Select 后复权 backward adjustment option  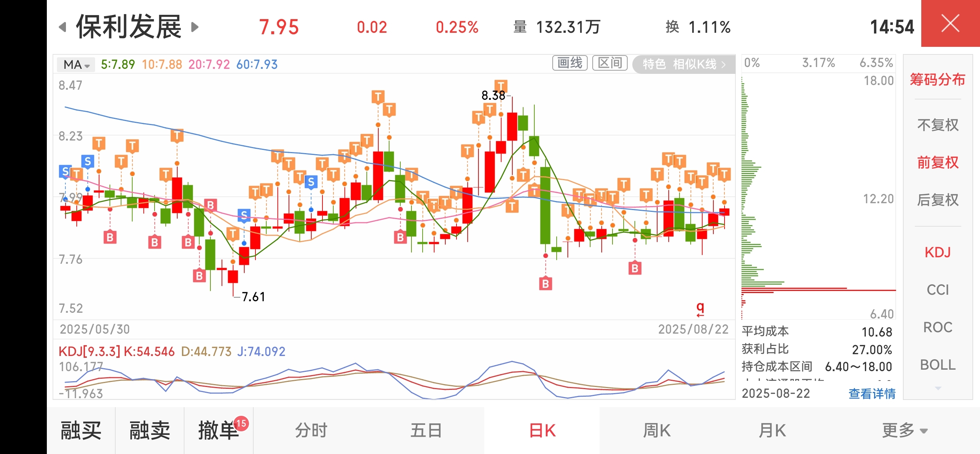pos(937,200)
